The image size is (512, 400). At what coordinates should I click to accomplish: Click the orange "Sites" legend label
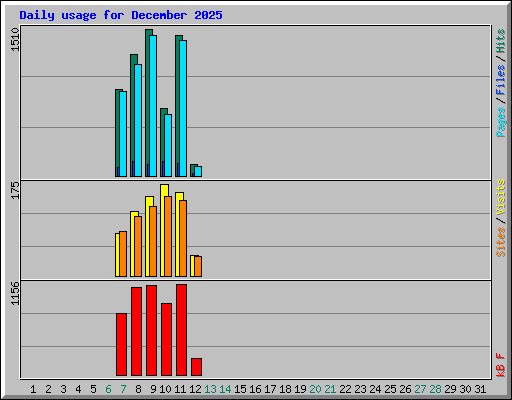click(x=500, y=241)
